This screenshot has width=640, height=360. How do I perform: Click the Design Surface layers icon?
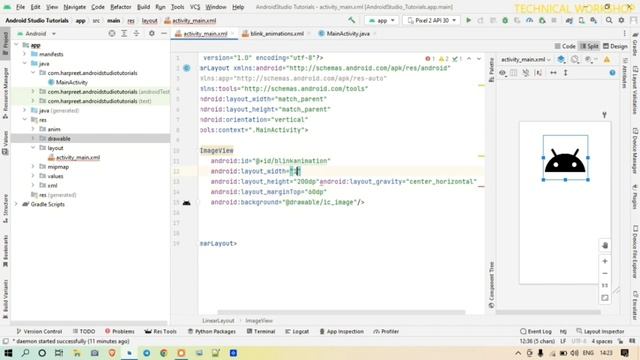[x=561, y=60]
